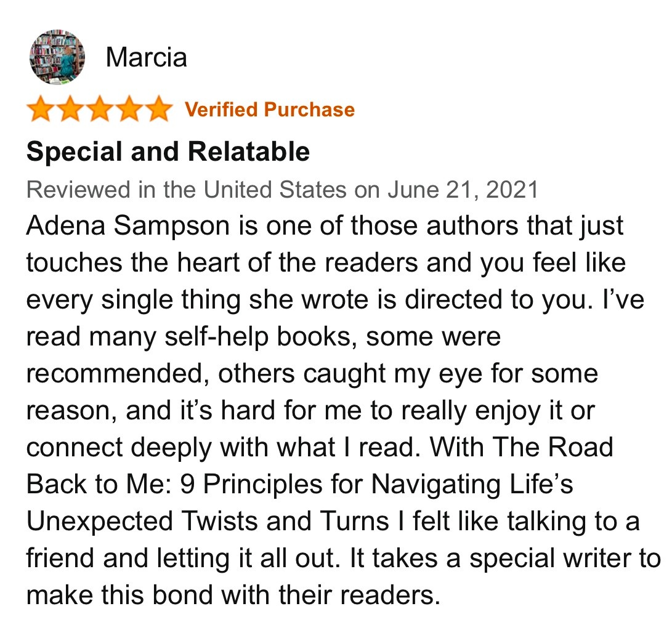This screenshot has height=630, width=672.
Task: Click 'Unexpected Twists and Turns' text
Action: 208,522
